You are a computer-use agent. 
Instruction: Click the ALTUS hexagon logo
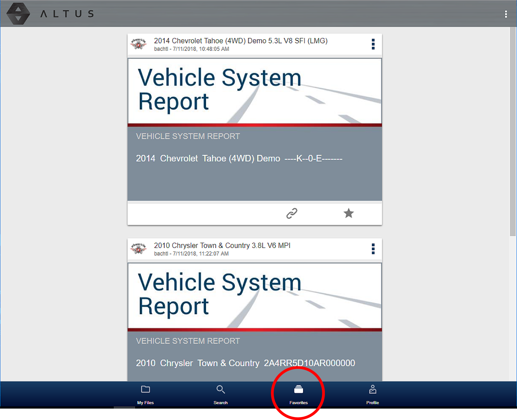pos(18,14)
